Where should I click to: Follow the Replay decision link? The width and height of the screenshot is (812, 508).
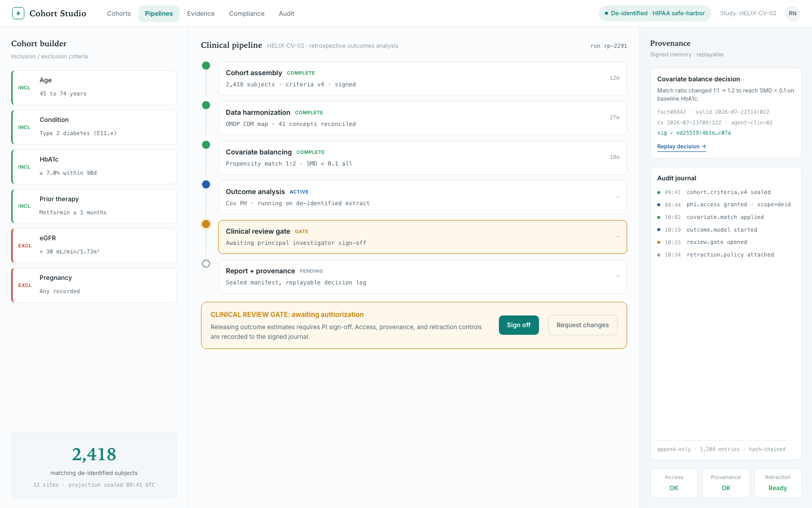682,146
